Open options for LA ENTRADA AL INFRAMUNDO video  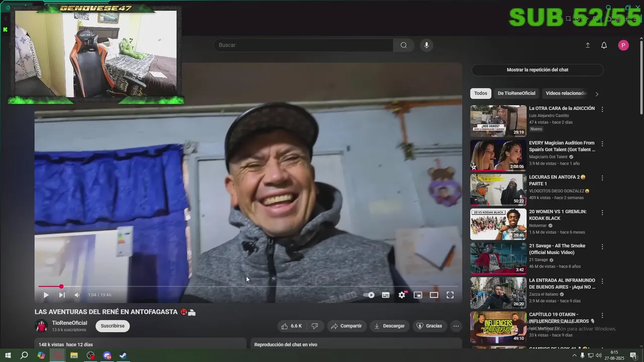[602, 281]
